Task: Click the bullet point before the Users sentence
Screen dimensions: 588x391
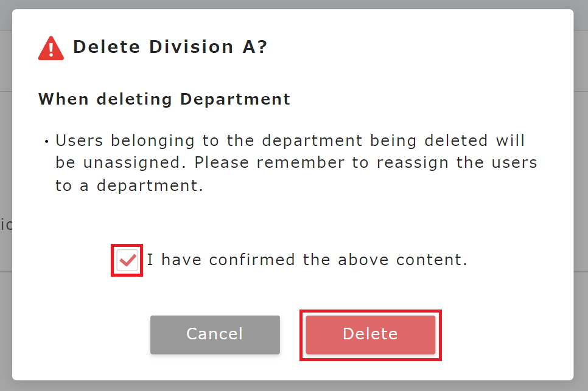Action: pos(46,142)
